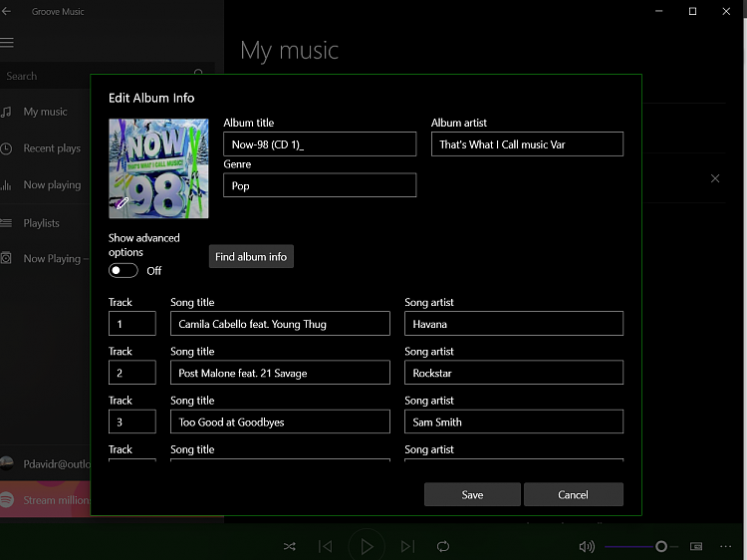
Task: Mute the volume speaker icon
Action: [587, 546]
